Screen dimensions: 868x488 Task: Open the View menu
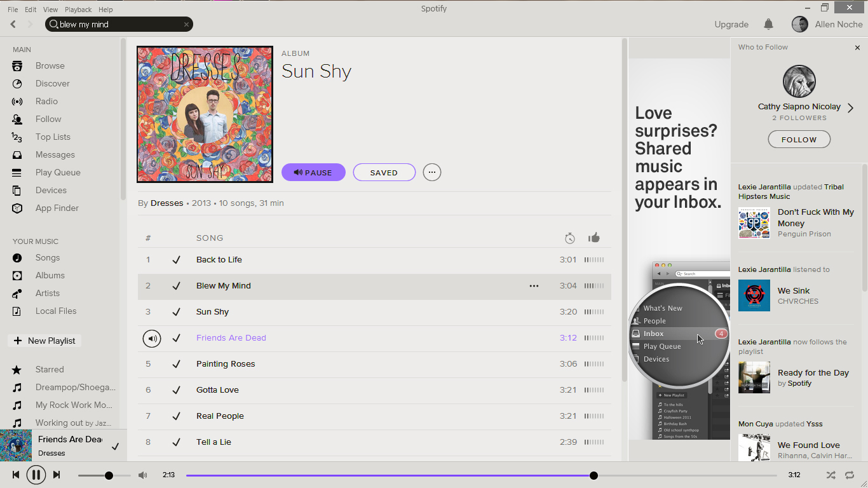(50, 10)
